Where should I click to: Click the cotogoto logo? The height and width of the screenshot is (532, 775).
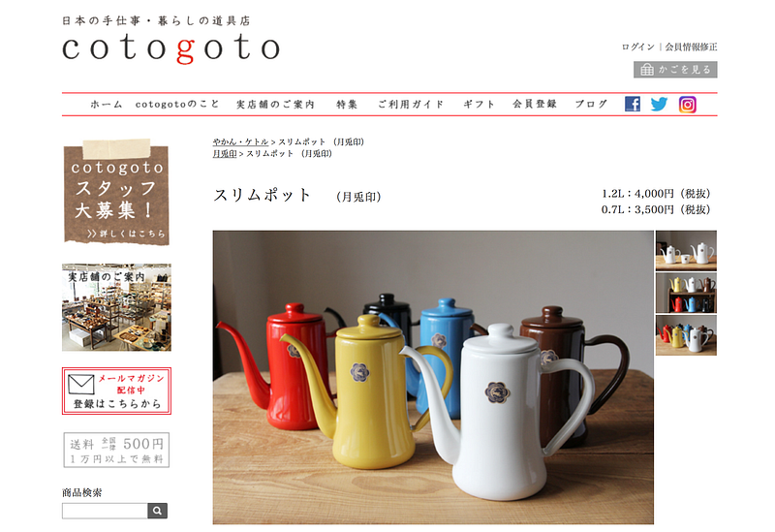click(171, 47)
